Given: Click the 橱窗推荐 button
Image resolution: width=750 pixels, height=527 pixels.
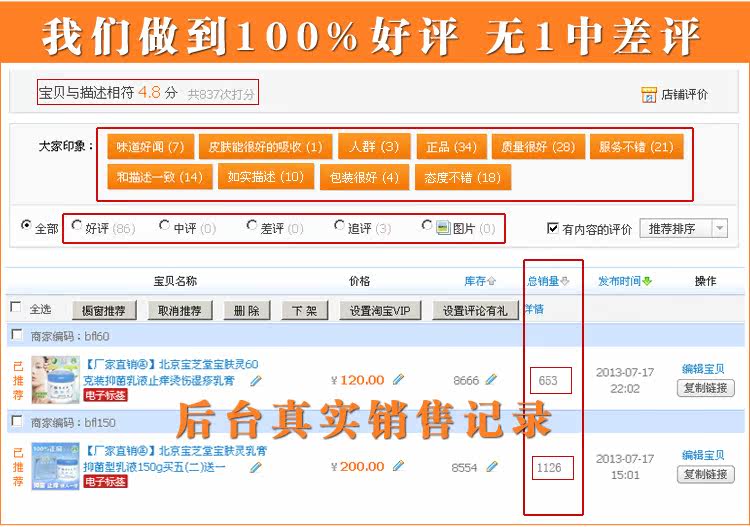Looking at the screenshot, I should 104,310.
